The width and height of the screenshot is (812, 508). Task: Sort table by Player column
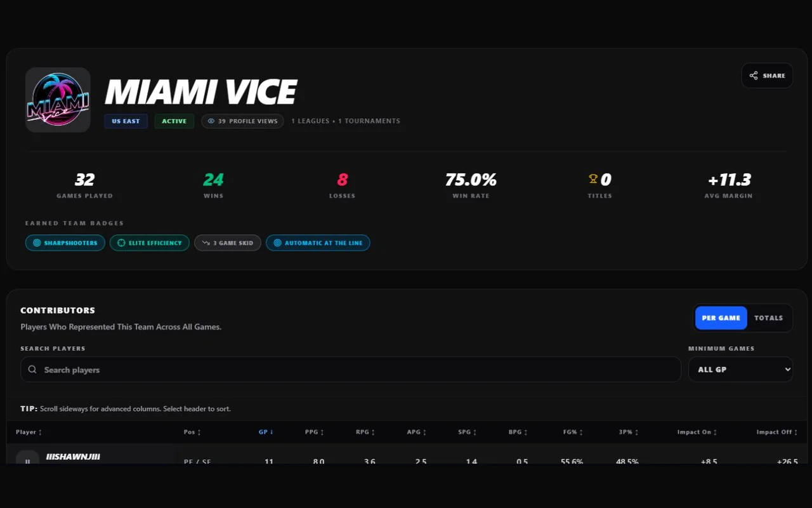click(29, 432)
